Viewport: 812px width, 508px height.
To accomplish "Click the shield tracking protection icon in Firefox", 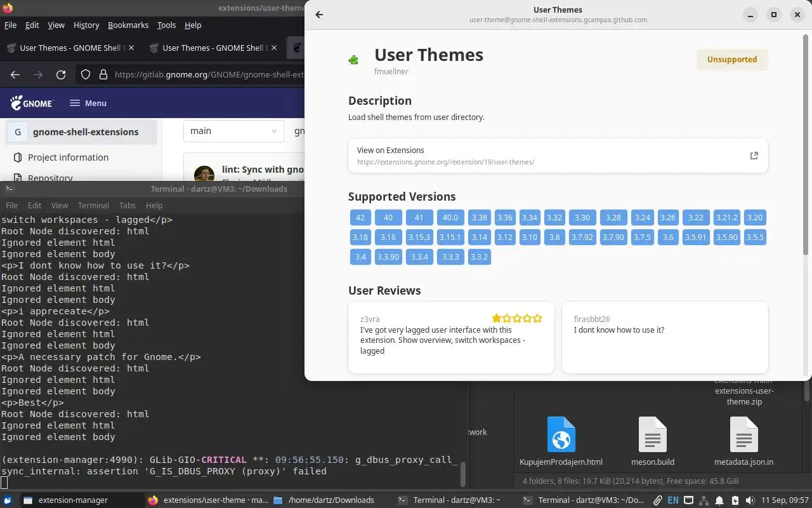I will 86,75.
